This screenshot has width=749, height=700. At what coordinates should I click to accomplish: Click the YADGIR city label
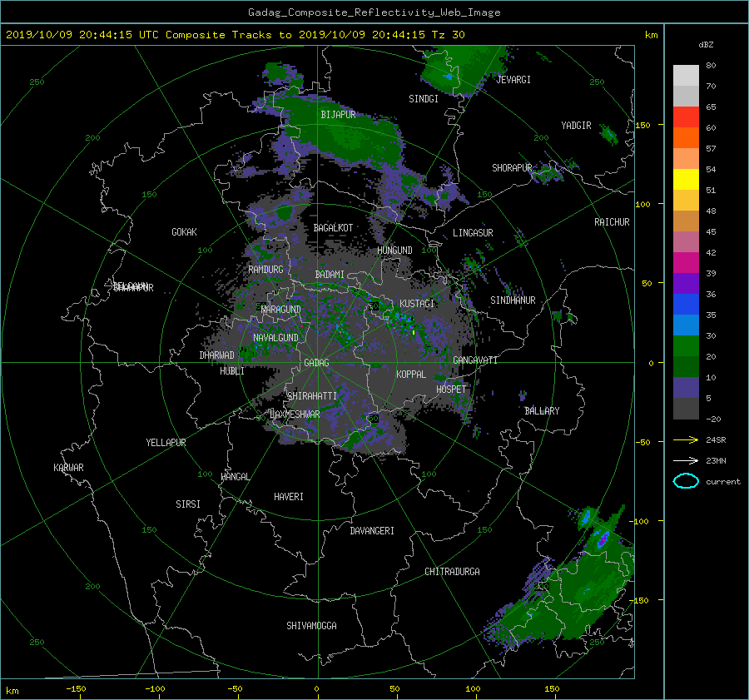point(576,126)
